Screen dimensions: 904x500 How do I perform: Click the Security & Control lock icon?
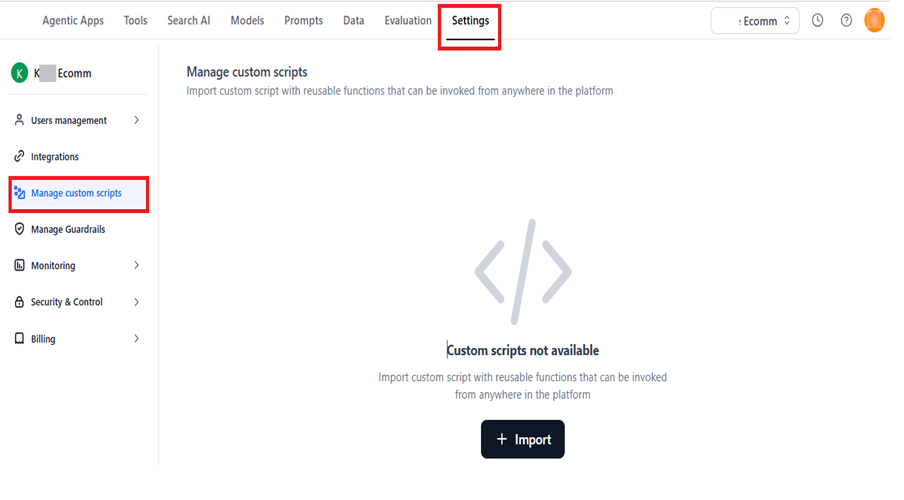[x=19, y=302]
